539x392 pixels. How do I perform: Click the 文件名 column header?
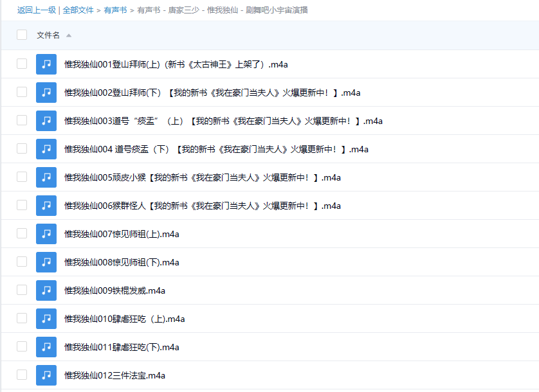[x=49, y=35]
